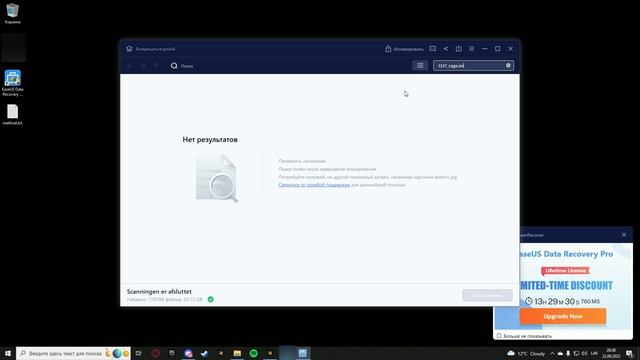Viewport: 640px width, 360px height.
Task: Switch to EaseUS app on taskbar
Action: pos(302,353)
